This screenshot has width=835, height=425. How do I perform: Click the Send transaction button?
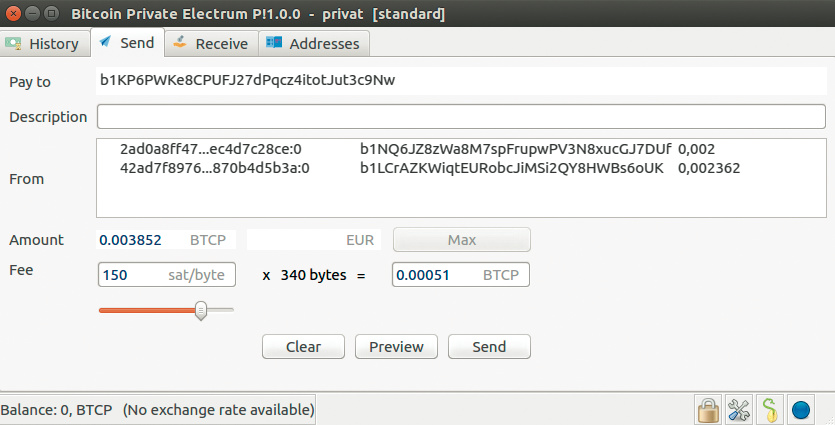(x=489, y=347)
